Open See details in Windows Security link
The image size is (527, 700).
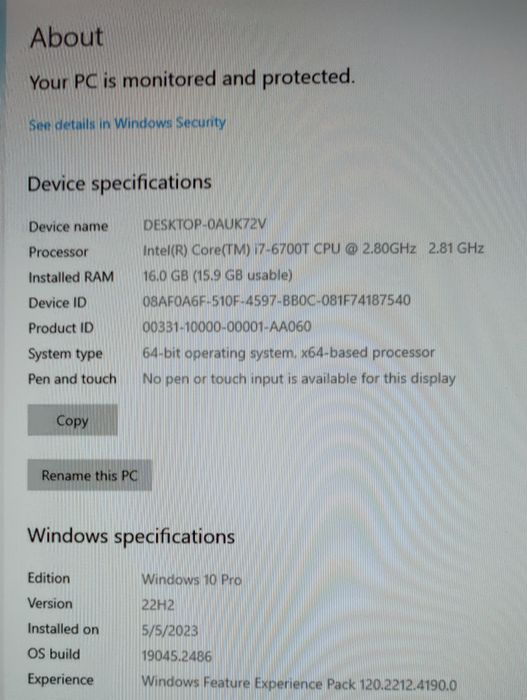click(127, 123)
